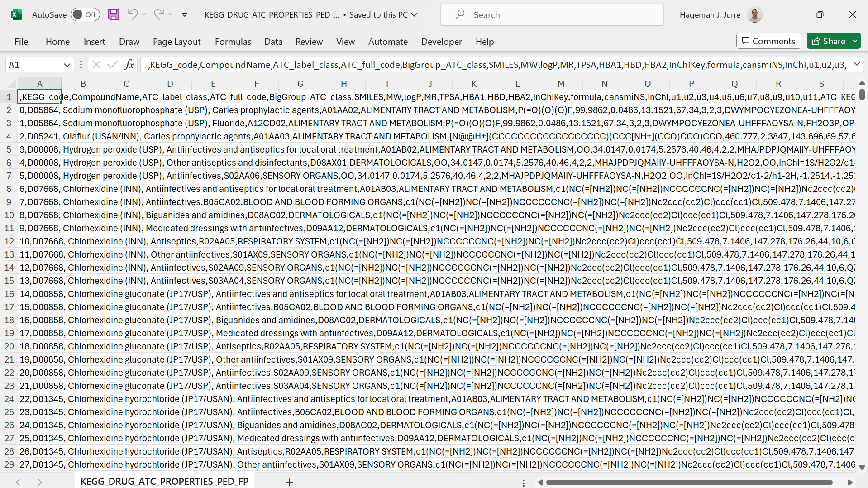The height and width of the screenshot is (488, 868).
Task: Click the Comments button
Action: [x=768, y=41]
